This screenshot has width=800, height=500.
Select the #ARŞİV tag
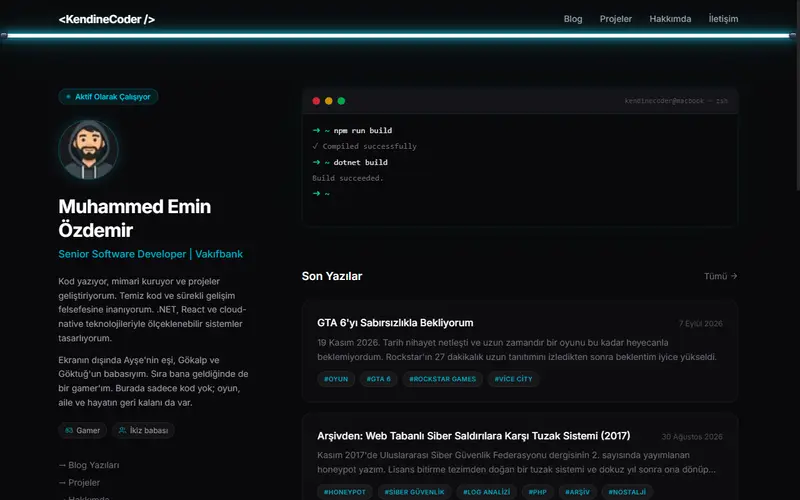[x=578, y=492]
